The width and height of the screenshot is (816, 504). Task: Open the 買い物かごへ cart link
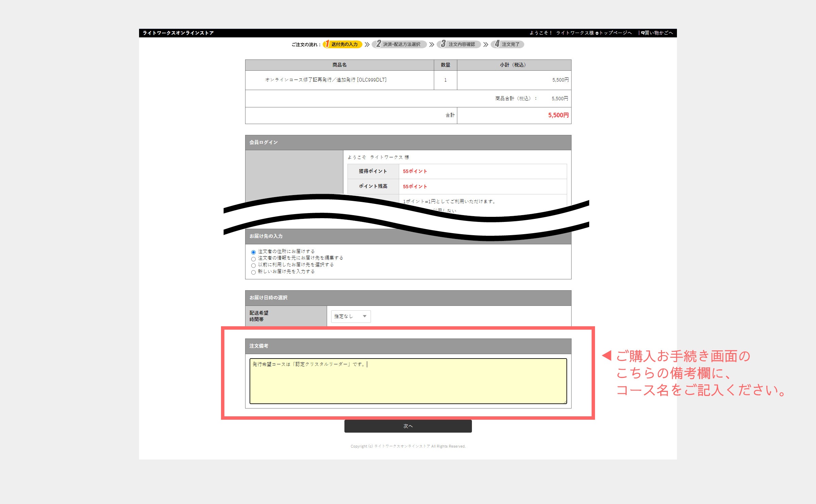pos(659,33)
